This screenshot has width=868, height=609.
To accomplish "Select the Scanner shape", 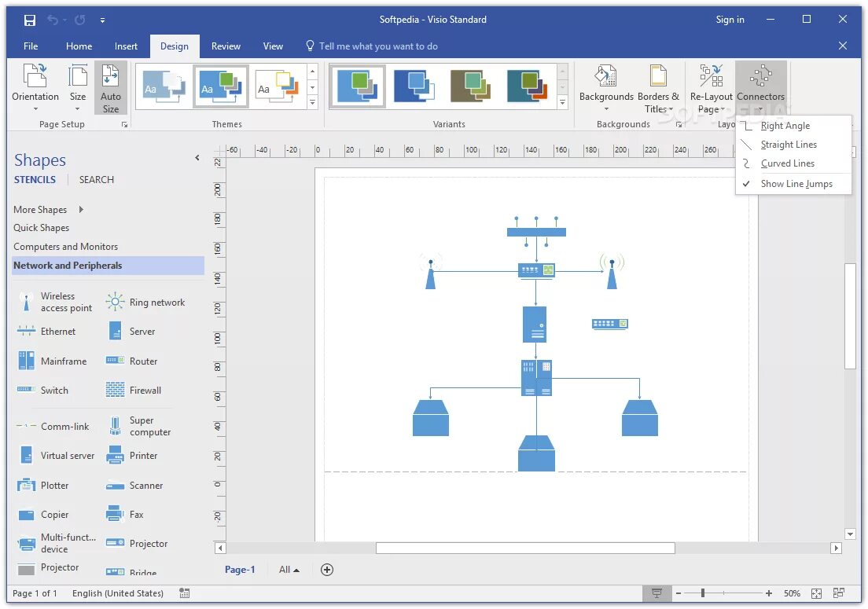I will coord(134,485).
